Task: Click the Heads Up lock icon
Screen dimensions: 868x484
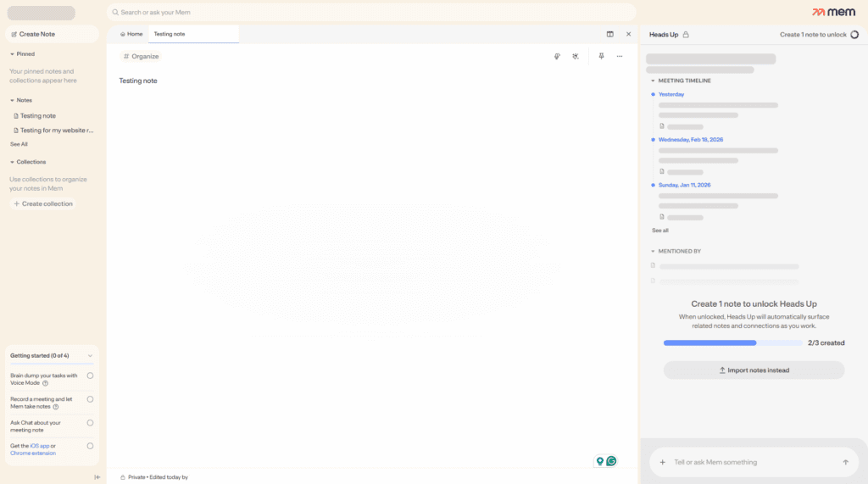Action: 686,35
